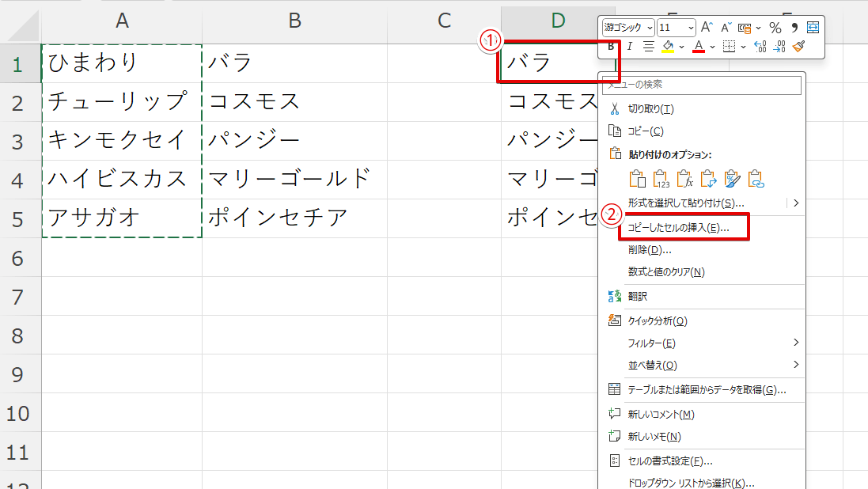Click the format painter brush in mini toolbar

799,47
